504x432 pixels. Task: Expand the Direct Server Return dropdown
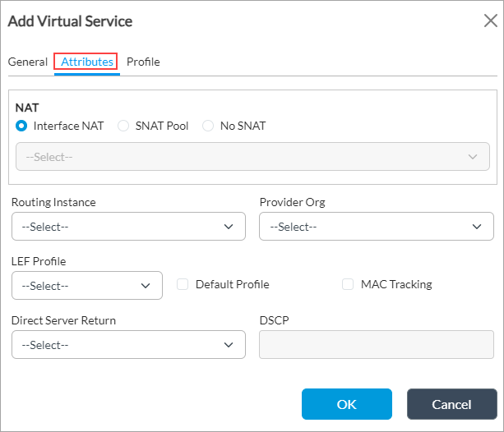[x=128, y=345]
